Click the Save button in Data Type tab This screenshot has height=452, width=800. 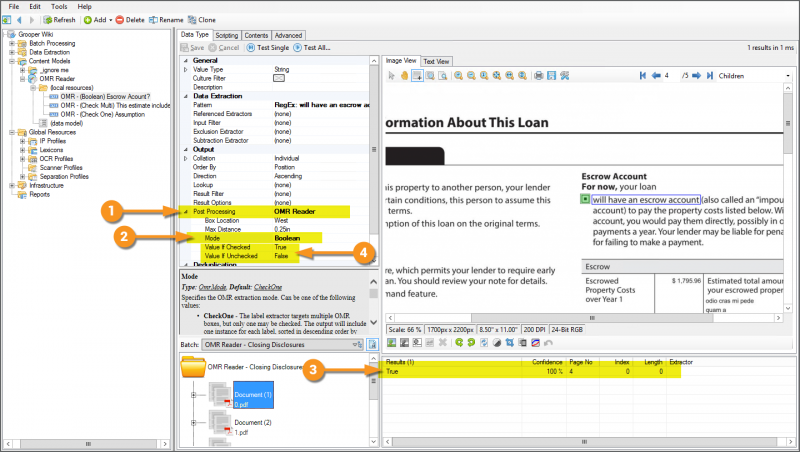pyautogui.click(x=192, y=47)
